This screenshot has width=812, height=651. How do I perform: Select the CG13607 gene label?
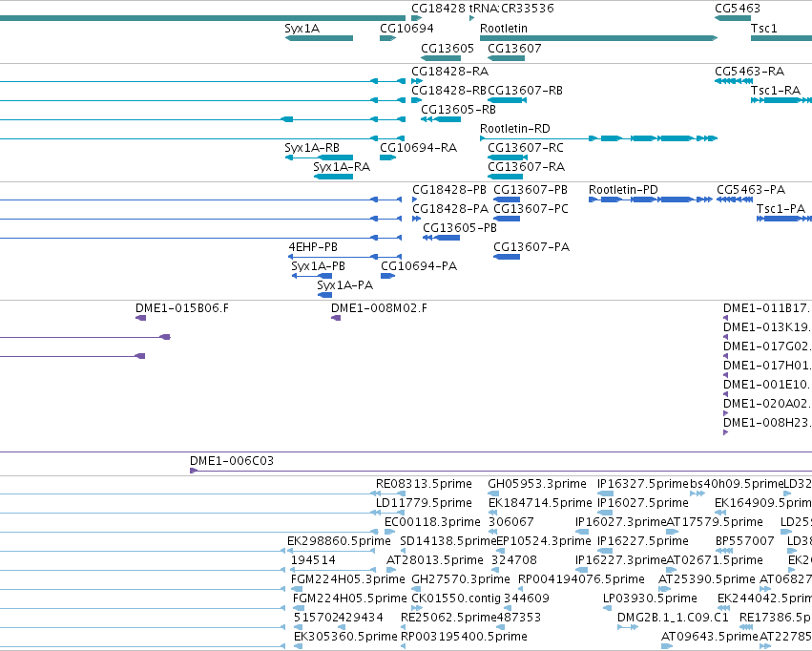point(514,48)
